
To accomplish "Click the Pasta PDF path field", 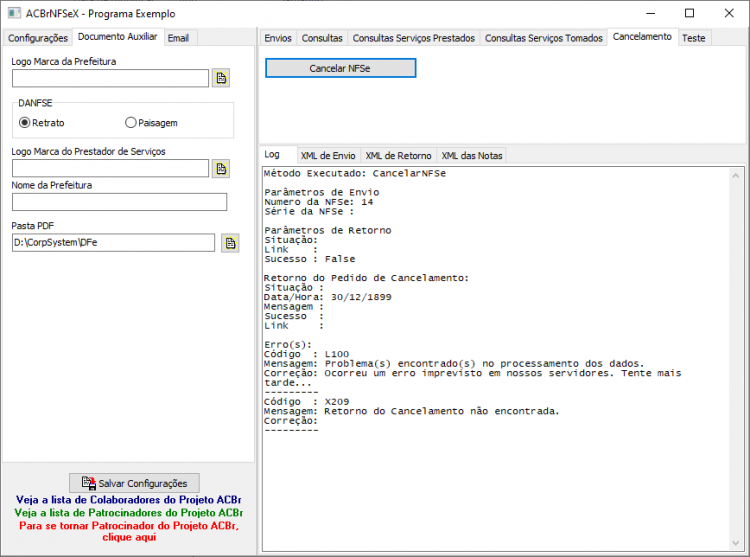I will pyautogui.click(x=113, y=242).
